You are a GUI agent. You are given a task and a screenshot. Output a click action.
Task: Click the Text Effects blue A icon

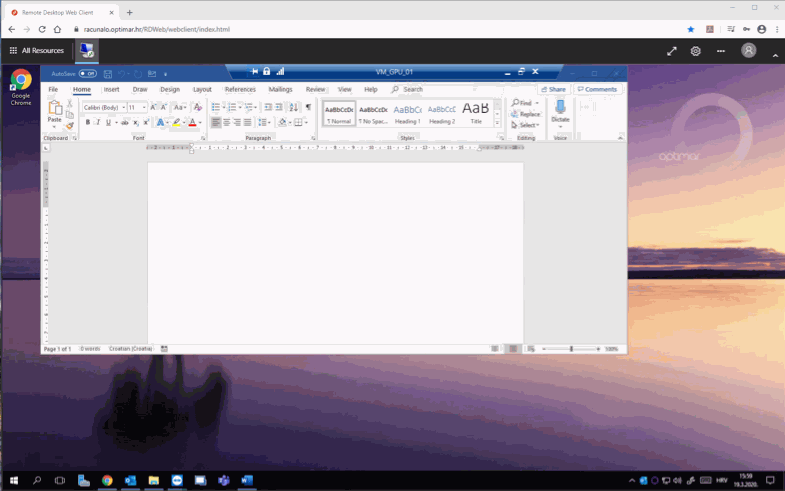(x=160, y=122)
